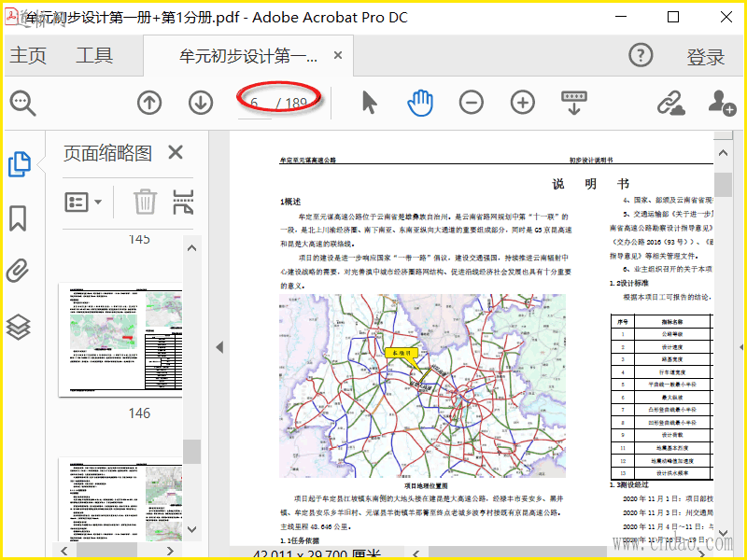Open the scrolling page display options
This screenshot has width=747, height=560.
(x=574, y=103)
